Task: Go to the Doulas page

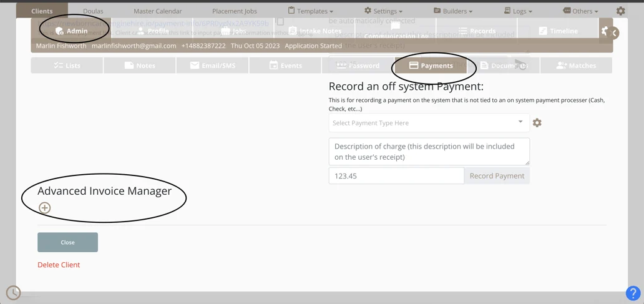Action: point(93,11)
